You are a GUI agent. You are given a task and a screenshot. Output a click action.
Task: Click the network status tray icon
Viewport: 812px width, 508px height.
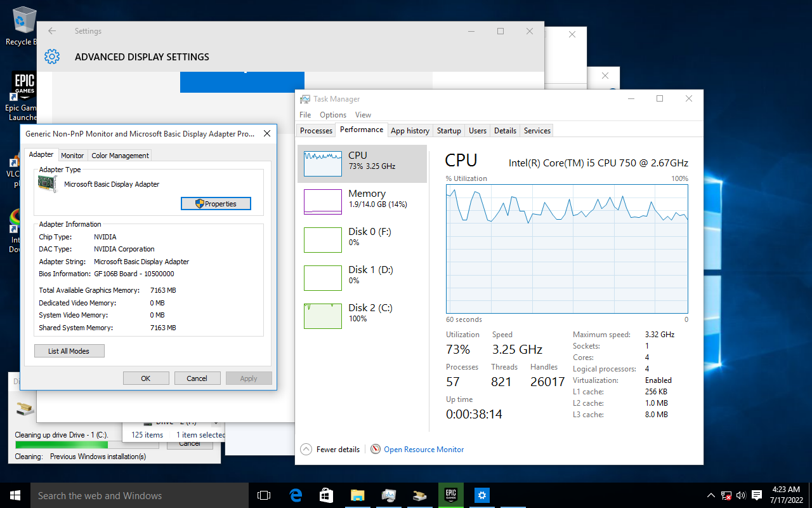point(726,495)
